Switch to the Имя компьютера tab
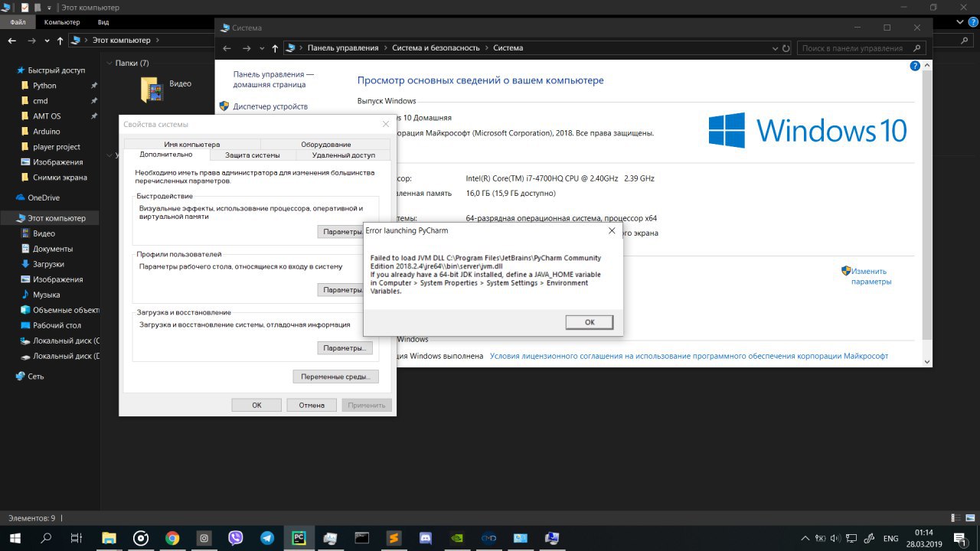 click(x=191, y=144)
